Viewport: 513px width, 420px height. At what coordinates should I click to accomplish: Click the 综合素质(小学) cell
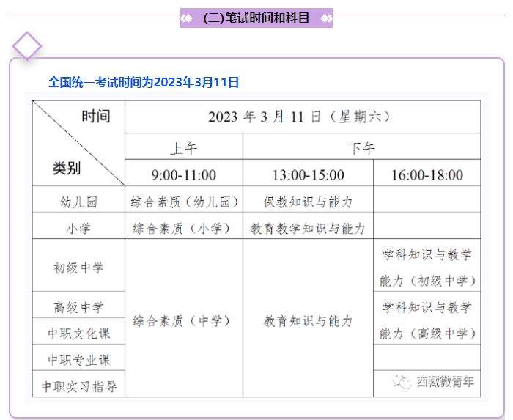[x=184, y=226]
